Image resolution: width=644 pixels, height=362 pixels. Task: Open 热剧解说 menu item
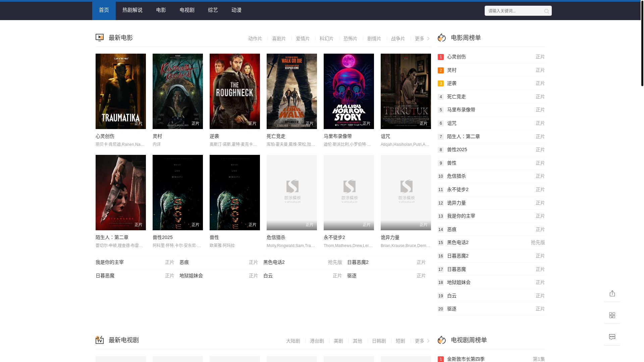coord(132,10)
